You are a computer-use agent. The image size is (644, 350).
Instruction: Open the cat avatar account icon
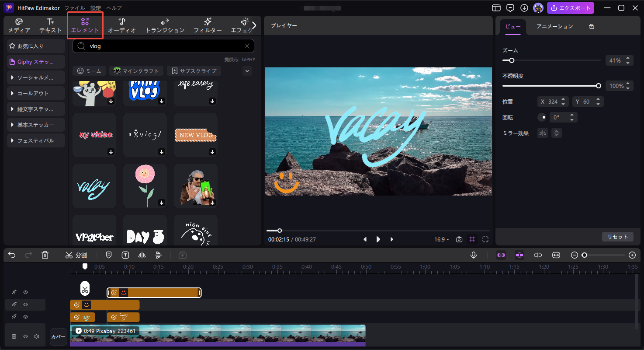click(538, 8)
